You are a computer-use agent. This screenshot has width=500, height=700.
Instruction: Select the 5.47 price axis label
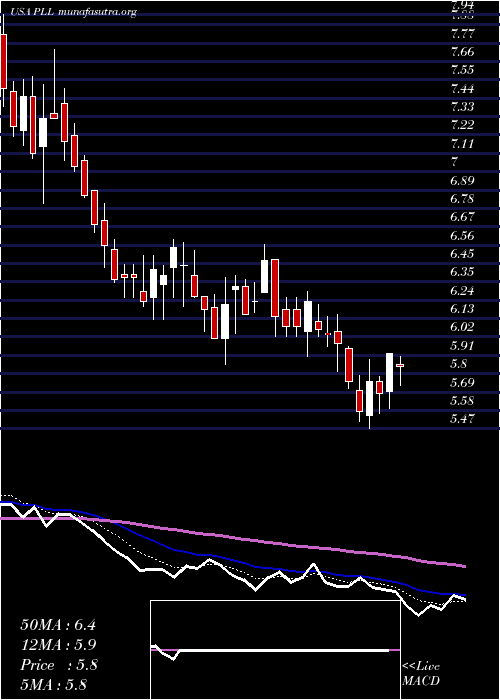point(462,419)
